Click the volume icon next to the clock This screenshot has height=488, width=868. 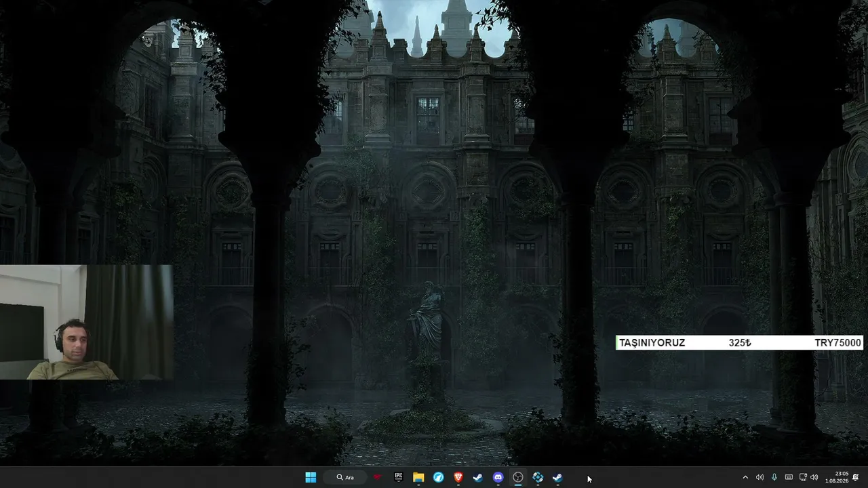pos(814,477)
